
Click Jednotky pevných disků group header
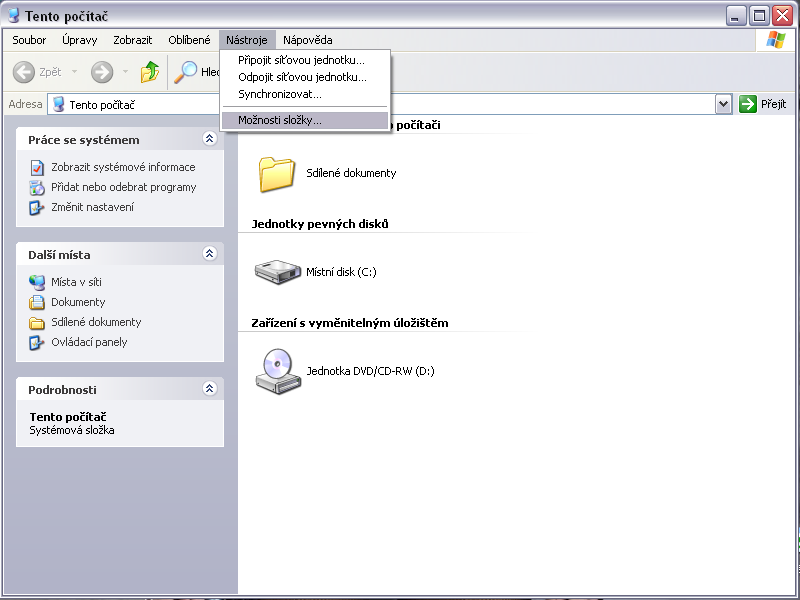pos(320,224)
